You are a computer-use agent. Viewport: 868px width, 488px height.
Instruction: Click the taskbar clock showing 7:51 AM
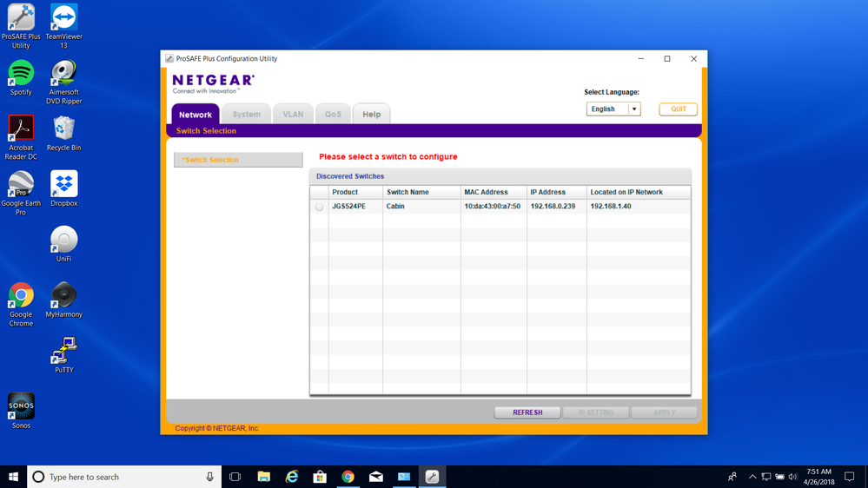[x=818, y=477]
